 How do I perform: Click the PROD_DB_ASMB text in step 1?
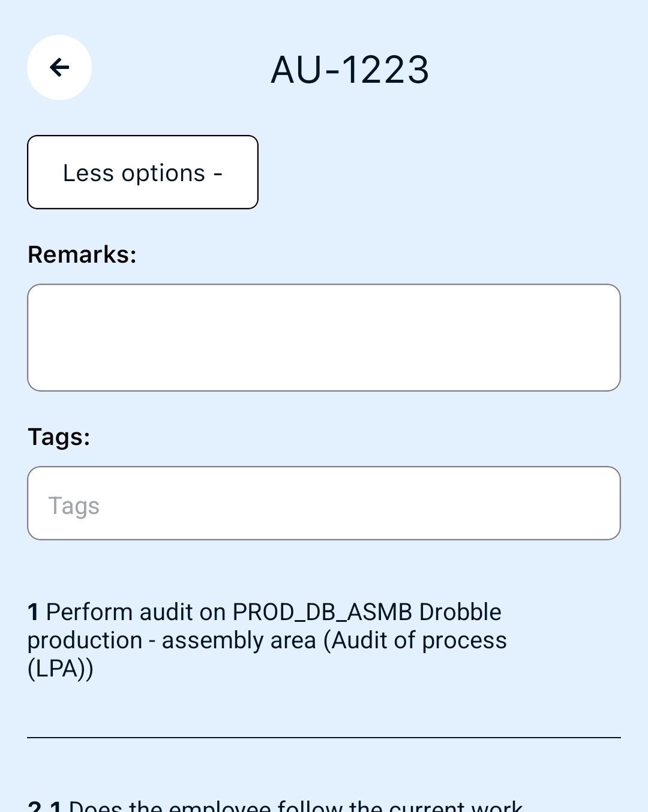pyautogui.click(x=322, y=612)
